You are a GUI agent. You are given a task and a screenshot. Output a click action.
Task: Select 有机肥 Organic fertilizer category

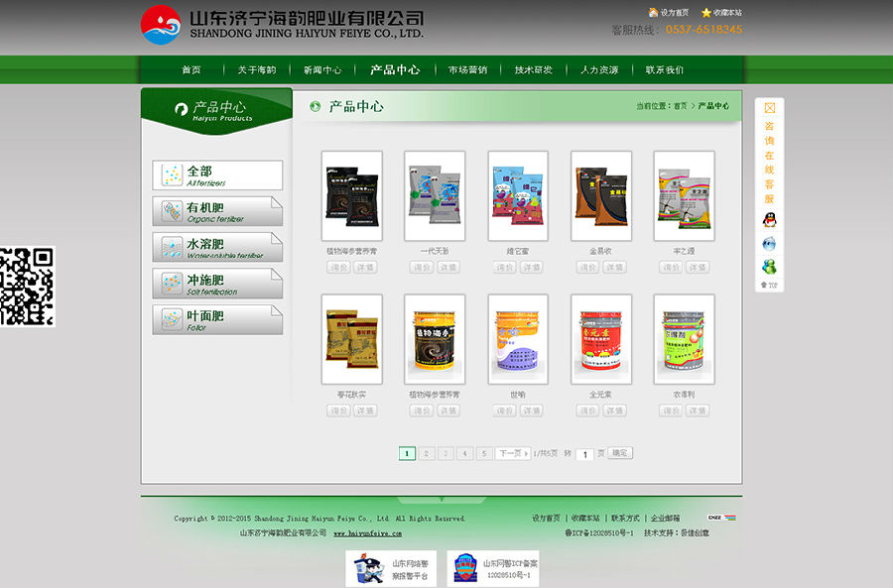click(217, 211)
